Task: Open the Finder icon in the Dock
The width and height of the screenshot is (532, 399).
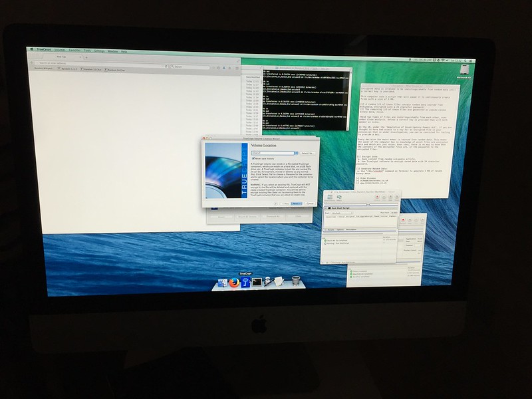Action: click(223, 282)
